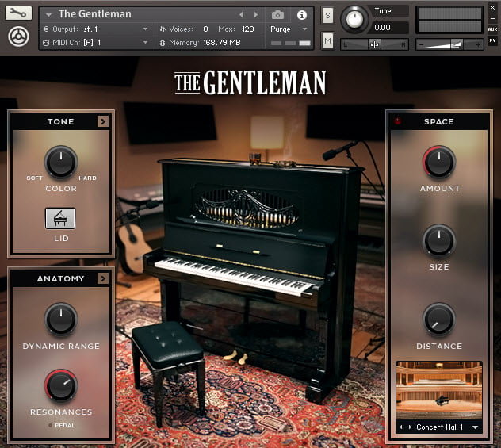Minimize the instrument with the minus button
Image resolution: width=501 pixels, height=448 pixels.
point(492,18)
